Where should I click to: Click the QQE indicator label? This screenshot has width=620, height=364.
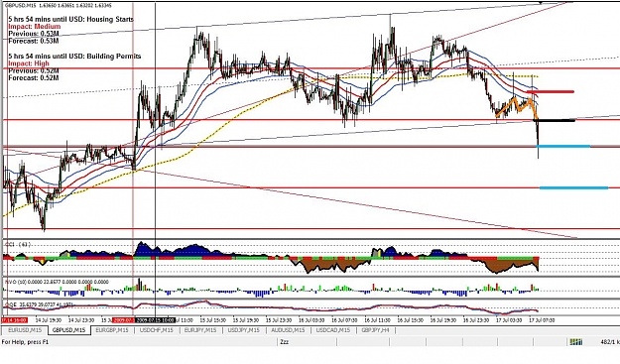[39, 304]
